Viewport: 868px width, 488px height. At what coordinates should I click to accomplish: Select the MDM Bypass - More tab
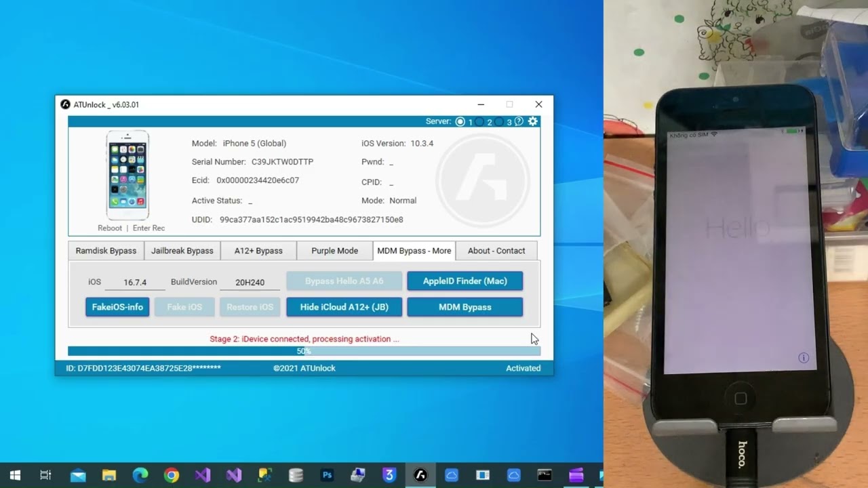(x=414, y=251)
